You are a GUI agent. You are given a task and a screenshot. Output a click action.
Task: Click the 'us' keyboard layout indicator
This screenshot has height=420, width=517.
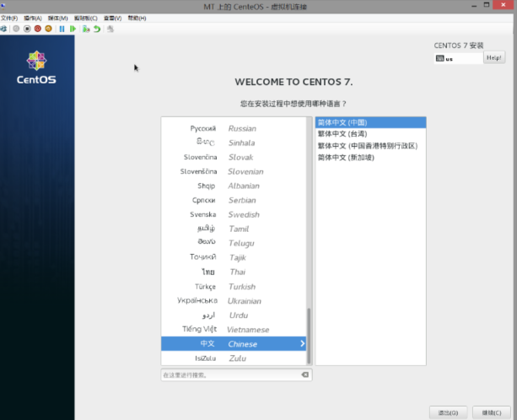point(459,59)
